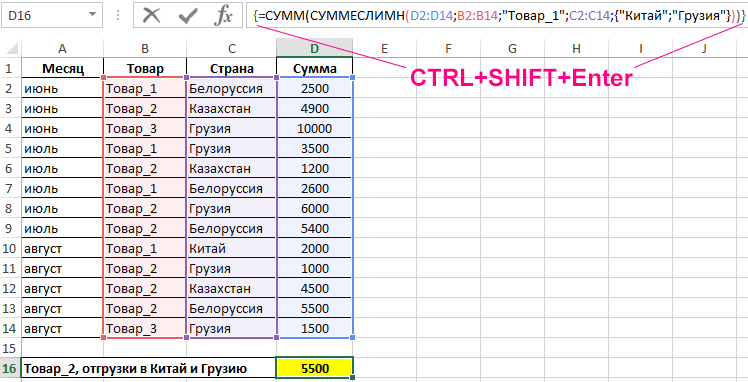Select cell with value 1500

coord(314,329)
